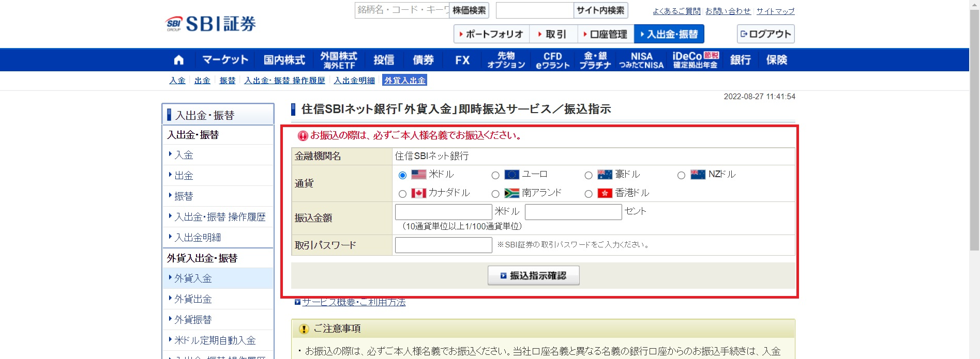Open 外国株式 海外ETF menu
The image size is (980, 359).
(339, 60)
